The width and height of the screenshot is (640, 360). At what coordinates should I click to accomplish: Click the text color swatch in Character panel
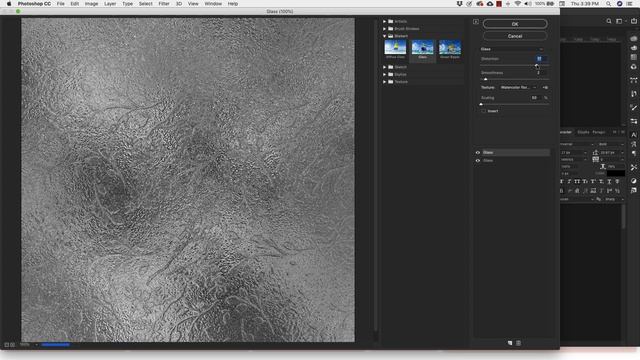616,173
